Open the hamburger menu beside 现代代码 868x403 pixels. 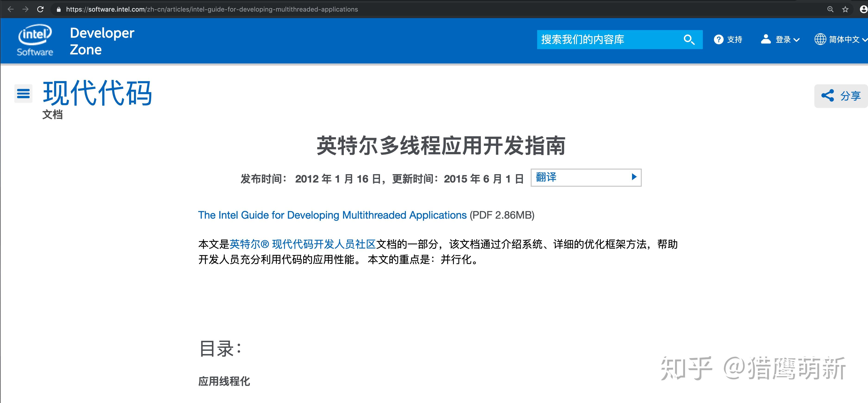(x=23, y=93)
